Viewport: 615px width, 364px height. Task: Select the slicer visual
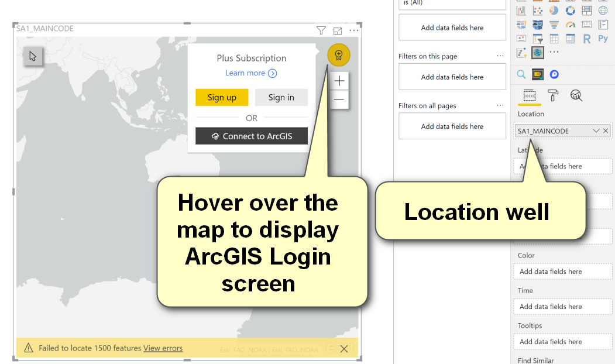tap(538, 39)
